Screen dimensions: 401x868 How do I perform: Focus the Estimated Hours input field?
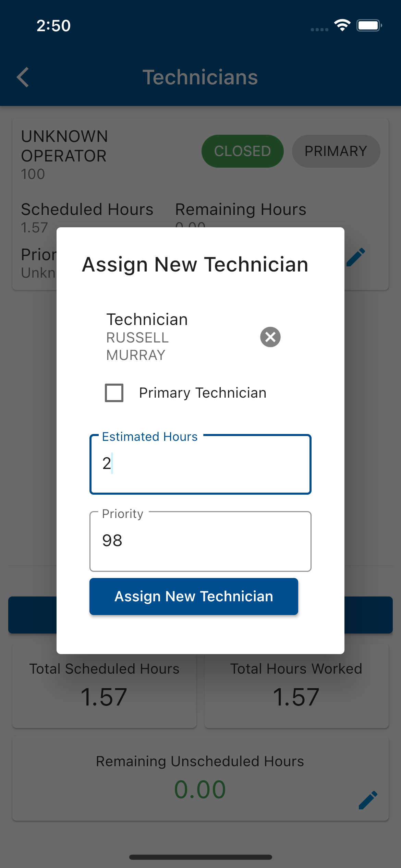point(200,465)
